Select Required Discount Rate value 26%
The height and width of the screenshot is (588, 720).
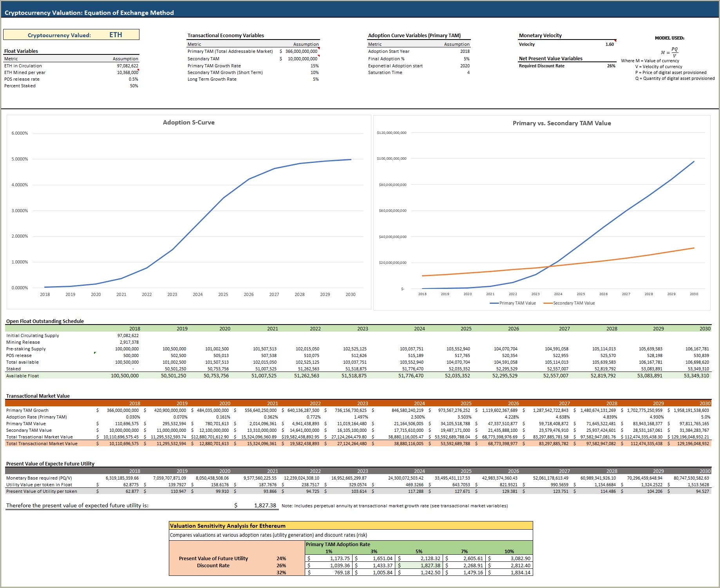click(x=611, y=66)
